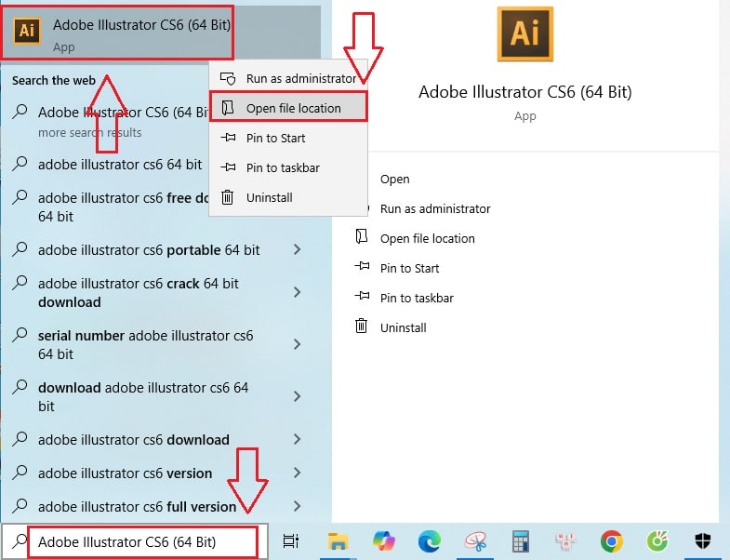
Task: Open Microsoft Edge from the taskbar
Action: point(429,541)
